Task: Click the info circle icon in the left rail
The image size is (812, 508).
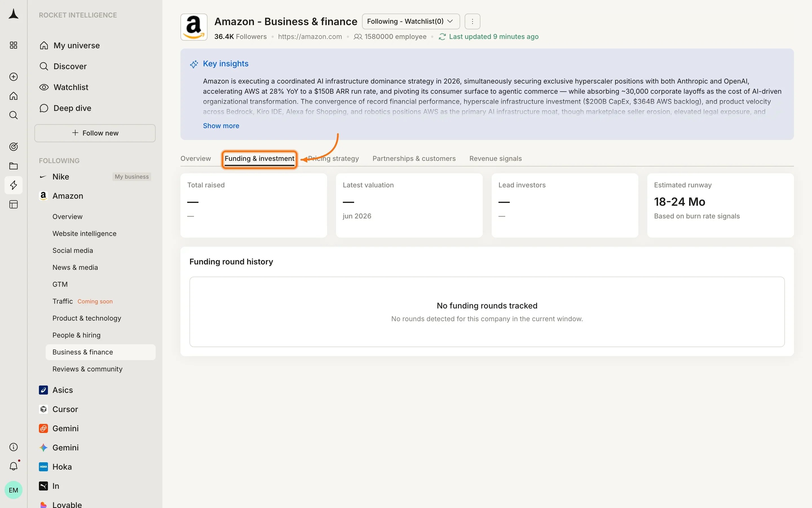Action: 14,447
